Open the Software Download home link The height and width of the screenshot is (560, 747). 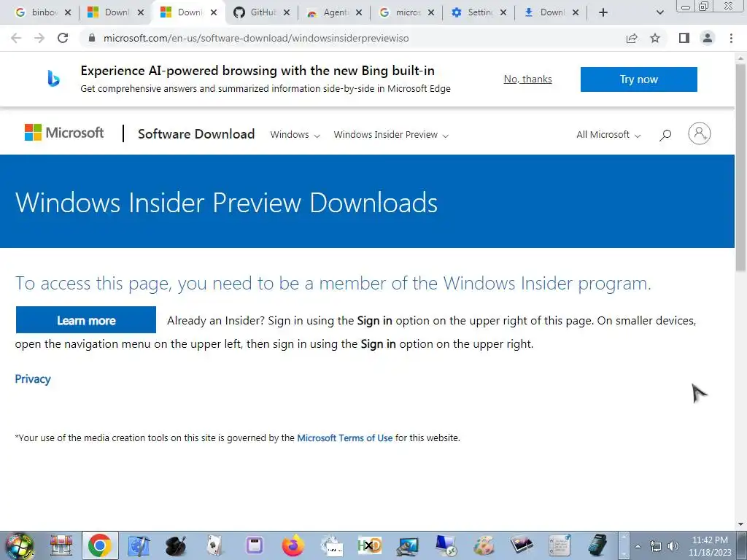[196, 134]
